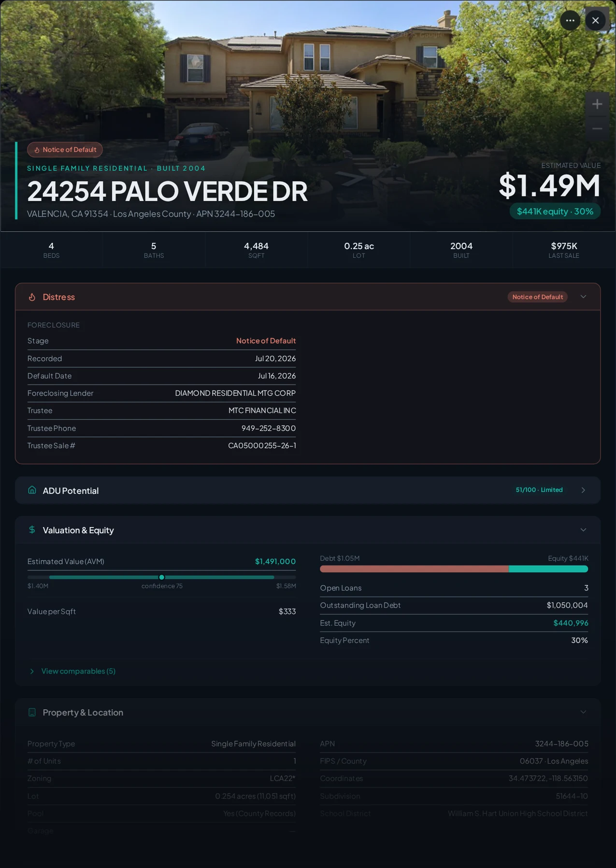Click the chevron beside View comparables
The image size is (616, 868).
[32, 672]
